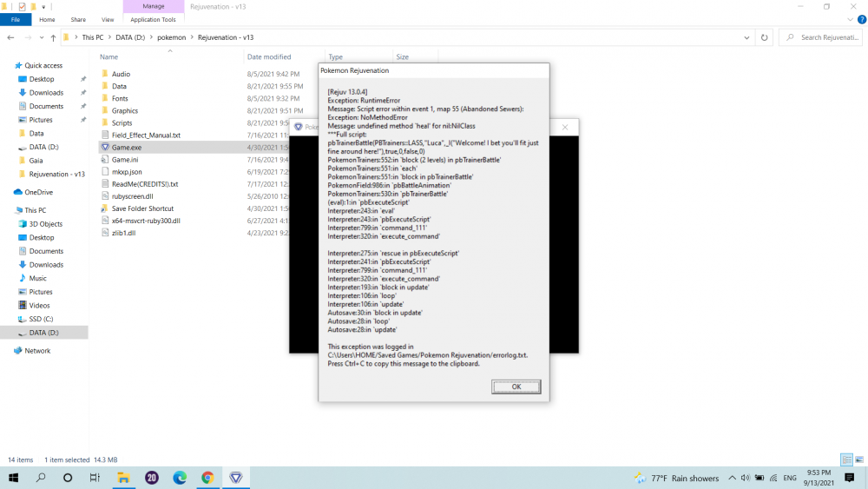Viewport: 868px width, 489px height.
Task: Expand the ribbon using the chevron
Action: click(x=850, y=19)
